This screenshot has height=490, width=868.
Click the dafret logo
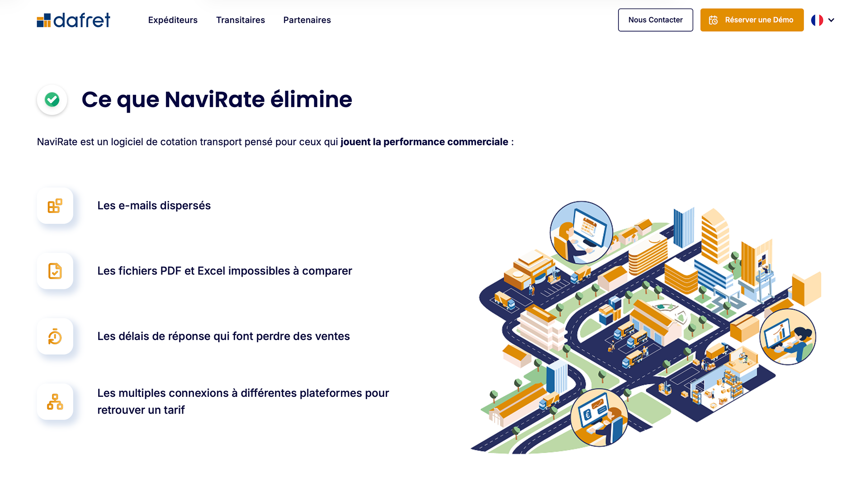pyautogui.click(x=74, y=20)
